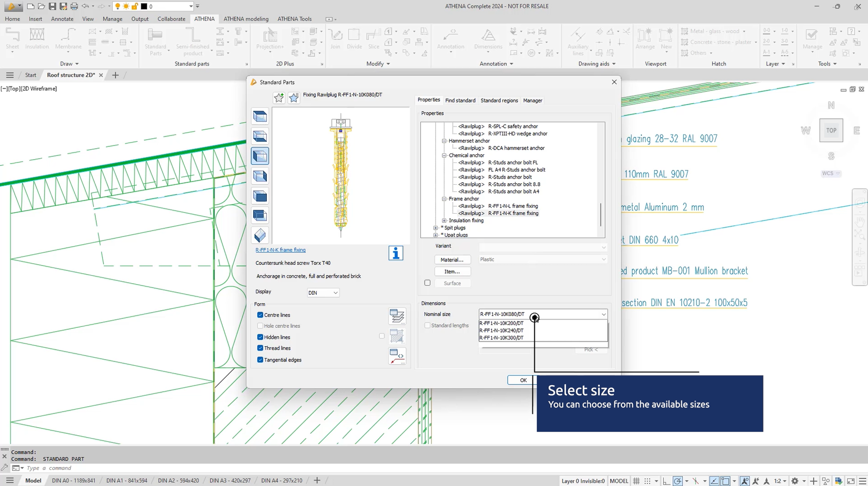Choose the Join tool
868x486 pixels.
click(x=335, y=38)
